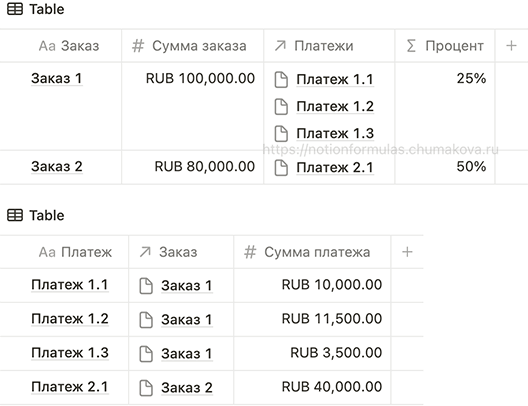
Task: Click the page icon beside Платеж 1.2 relation
Action: click(281, 107)
